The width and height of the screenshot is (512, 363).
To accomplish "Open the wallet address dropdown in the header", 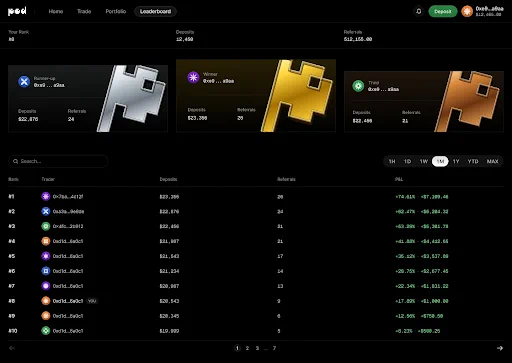I will point(489,11).
